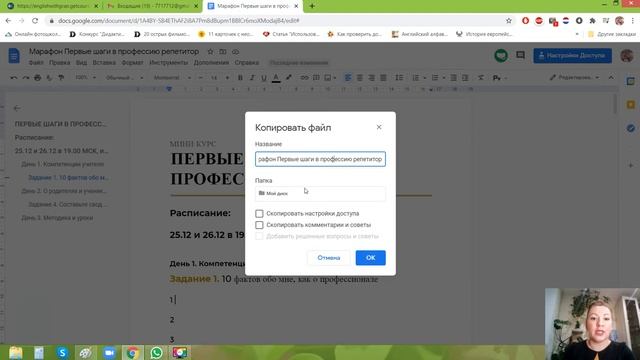
Task: Open the WhatsApp icon in the taskbar
Action: tap(156, 353)
